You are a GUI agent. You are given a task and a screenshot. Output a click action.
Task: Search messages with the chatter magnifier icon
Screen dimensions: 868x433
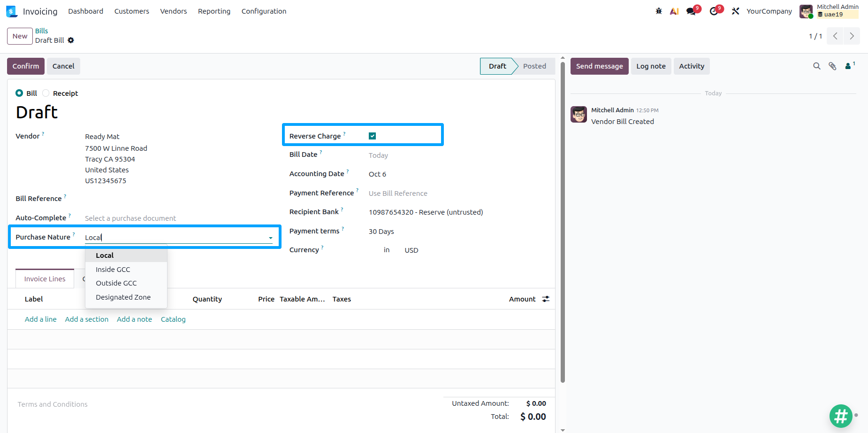pyautogui.click(x=817, y=66)
